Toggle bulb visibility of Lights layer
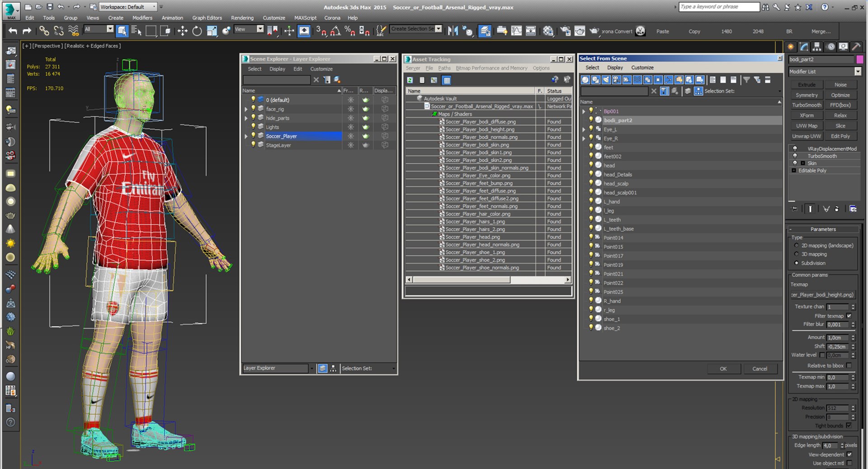The width and height of the screenshot is (868, 469). [x=253, y=127]
